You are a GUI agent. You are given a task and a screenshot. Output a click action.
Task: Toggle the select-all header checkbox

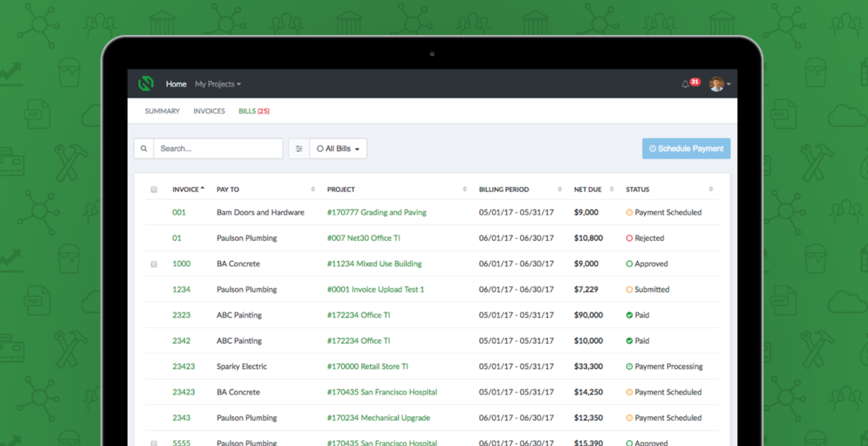(154, 189)
